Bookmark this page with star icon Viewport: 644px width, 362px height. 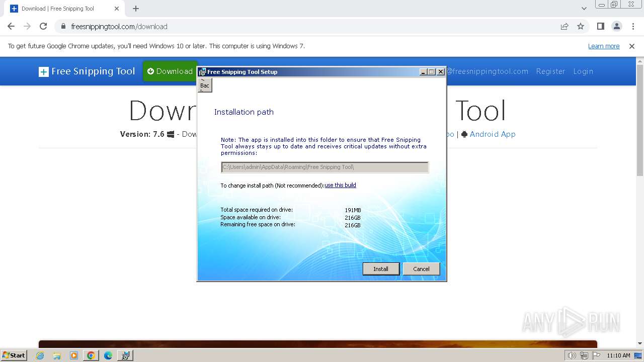(581, 26)
